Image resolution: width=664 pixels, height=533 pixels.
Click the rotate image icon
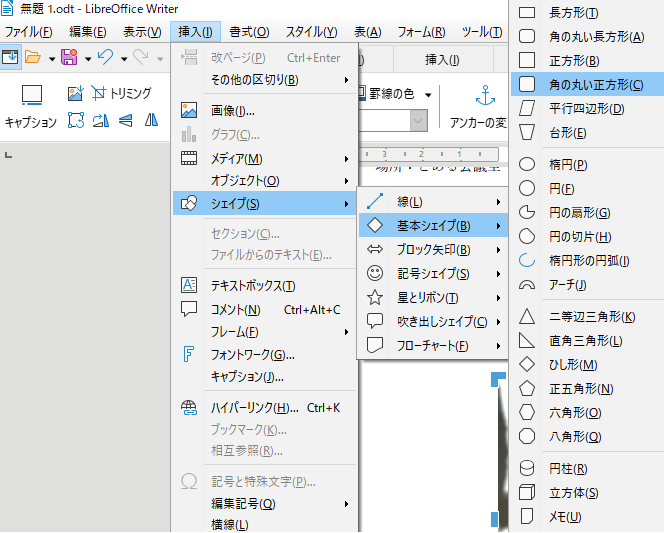click(x=101, y=120)
